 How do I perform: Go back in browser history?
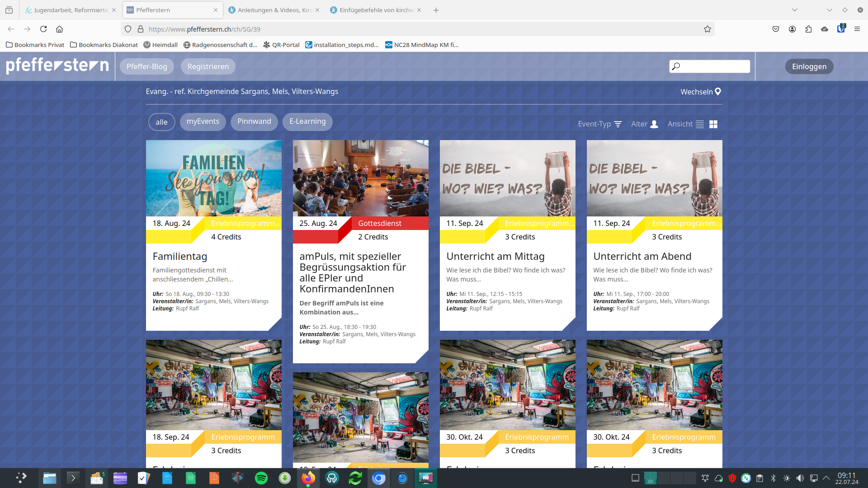point(11,29)
